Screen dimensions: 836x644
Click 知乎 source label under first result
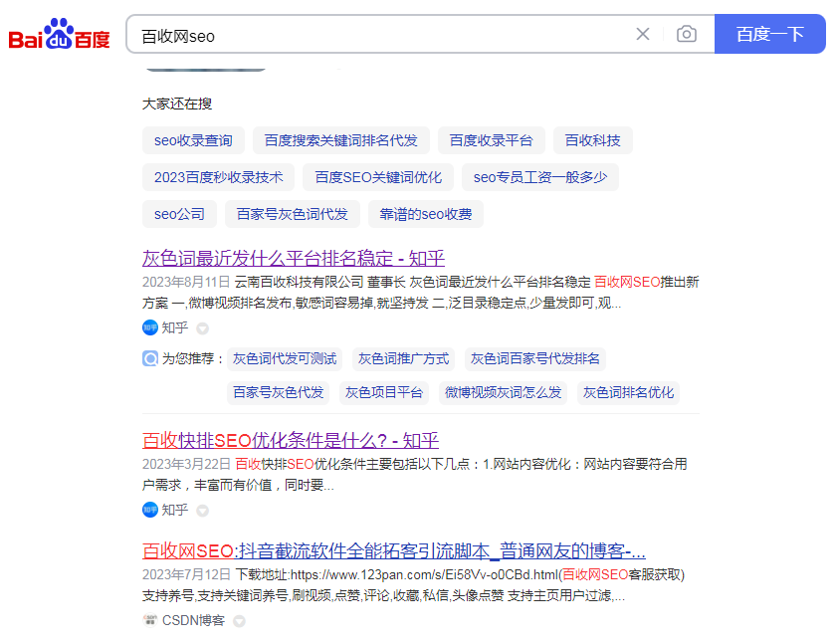(x=175, y=327)
